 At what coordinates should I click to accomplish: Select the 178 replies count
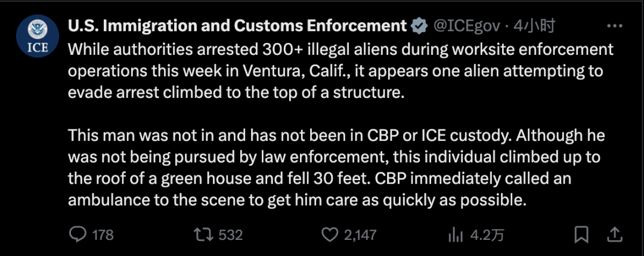tap(103, 235)
